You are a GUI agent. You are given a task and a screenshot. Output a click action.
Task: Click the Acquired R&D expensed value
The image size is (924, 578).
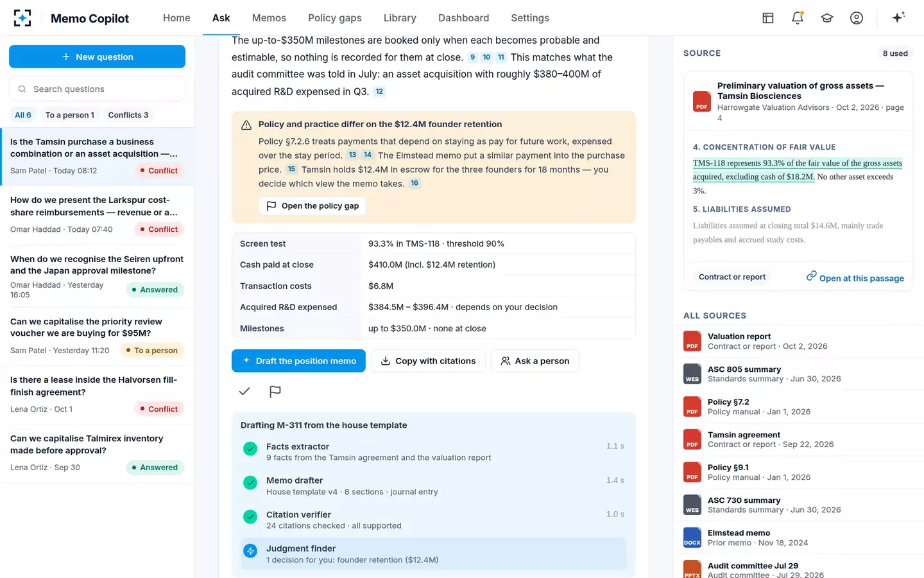click(463, 307)
